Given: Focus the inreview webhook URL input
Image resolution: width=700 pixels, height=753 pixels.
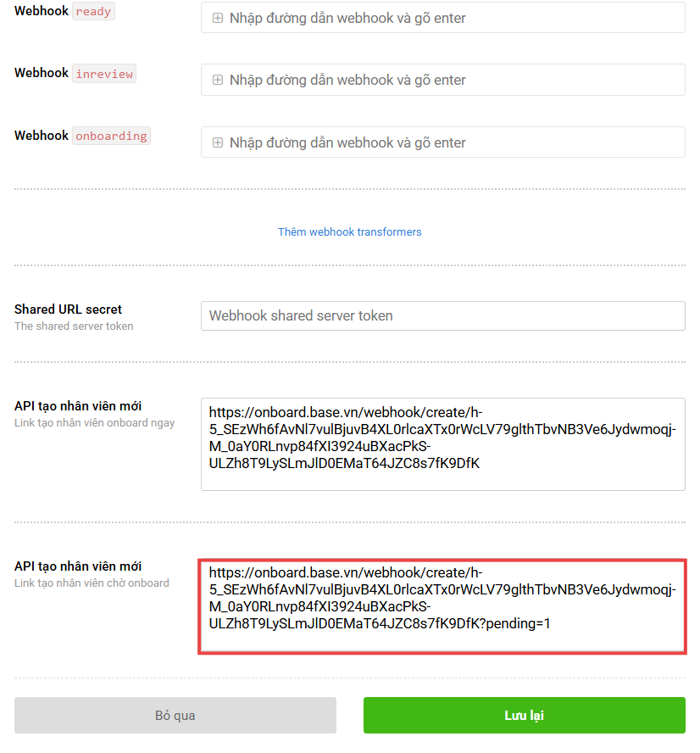Looking at the screenshot, I should [x=442, y=80].
